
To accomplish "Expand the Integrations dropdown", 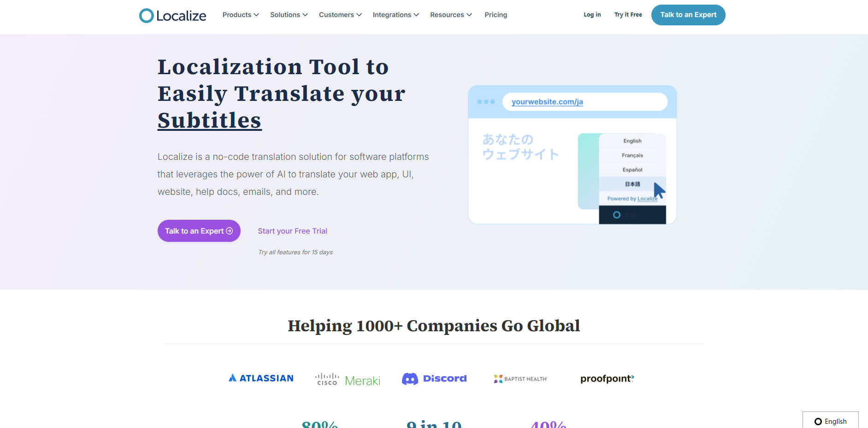I will tap(395, 15).
